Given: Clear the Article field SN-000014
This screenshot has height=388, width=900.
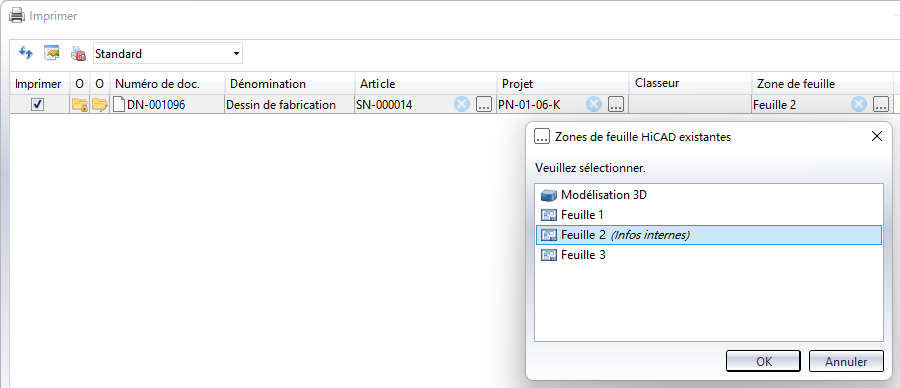Looking at the screenshot, I should pyautogui.click(x=462, y=104).
